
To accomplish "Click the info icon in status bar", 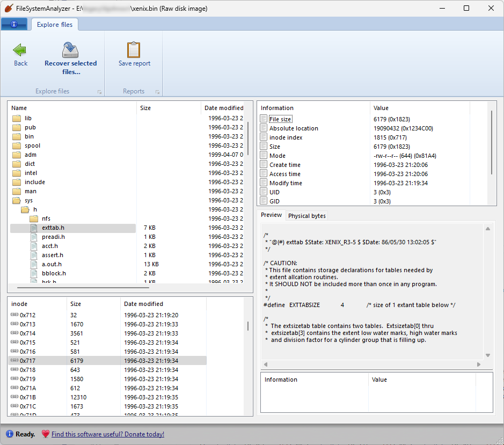I will pos(10,434).
